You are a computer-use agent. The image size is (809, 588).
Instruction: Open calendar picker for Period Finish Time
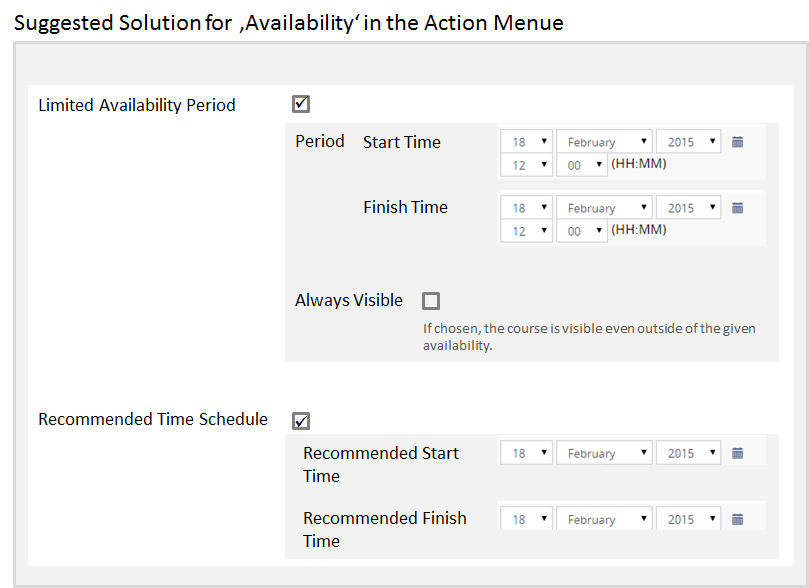[x=738, y=208]
